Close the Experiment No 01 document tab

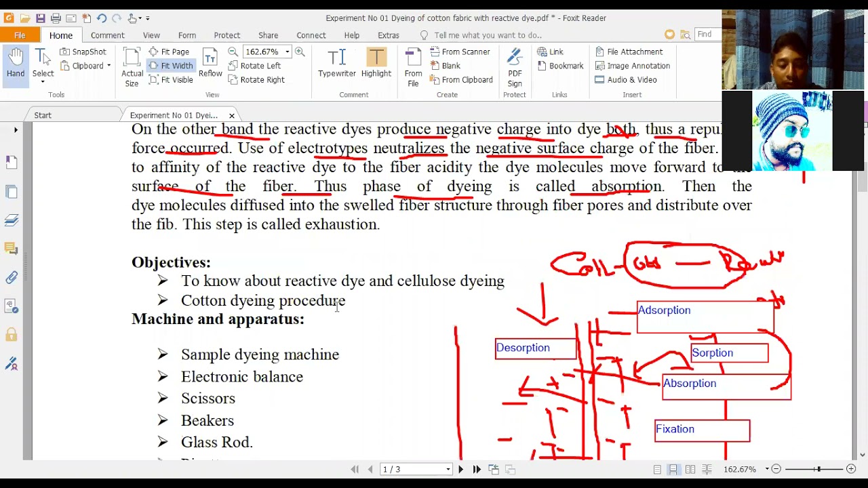tap(232, 115)
